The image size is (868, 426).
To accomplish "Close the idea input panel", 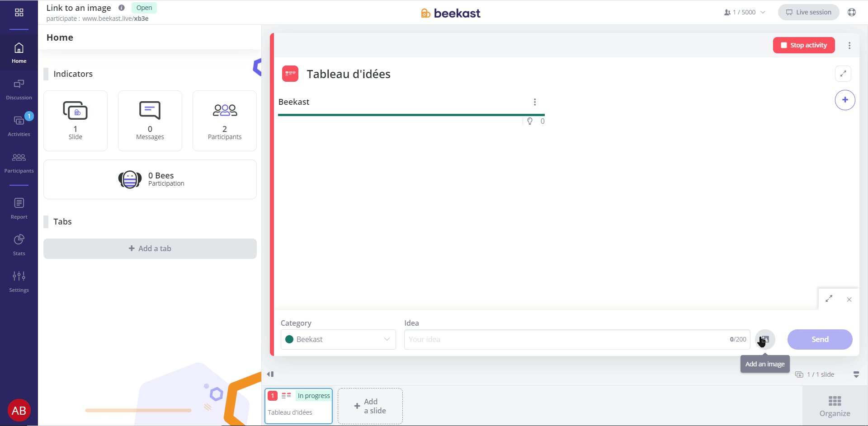I will pyautogui.click(x=849, y=300).
